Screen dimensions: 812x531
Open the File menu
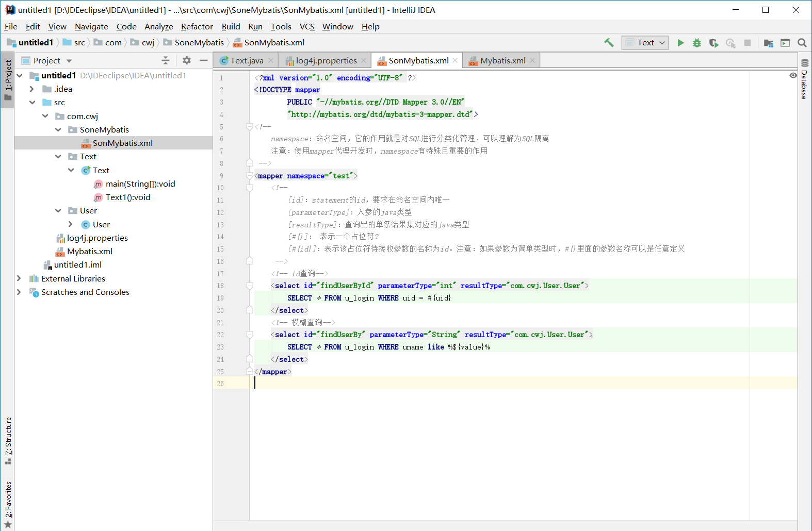pyautogui.click(x=11, y=27)
